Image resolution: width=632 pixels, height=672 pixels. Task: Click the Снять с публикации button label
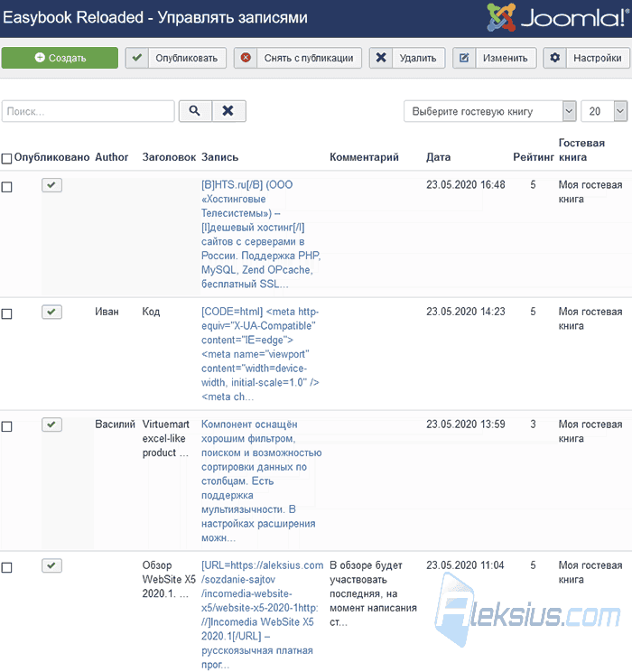tap(309, 58)
